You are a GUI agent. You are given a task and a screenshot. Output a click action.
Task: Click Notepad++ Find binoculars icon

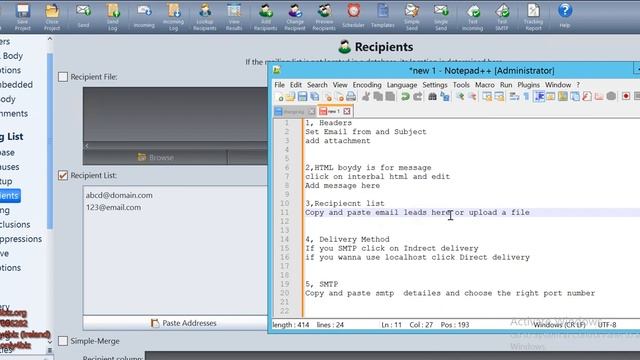(x=432, y=96)
